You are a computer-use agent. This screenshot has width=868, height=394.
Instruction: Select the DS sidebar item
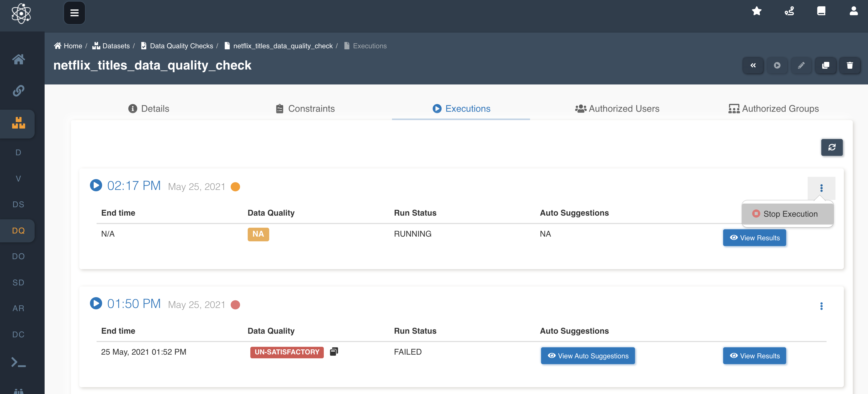pyautogui.click(x=18, y=204)
